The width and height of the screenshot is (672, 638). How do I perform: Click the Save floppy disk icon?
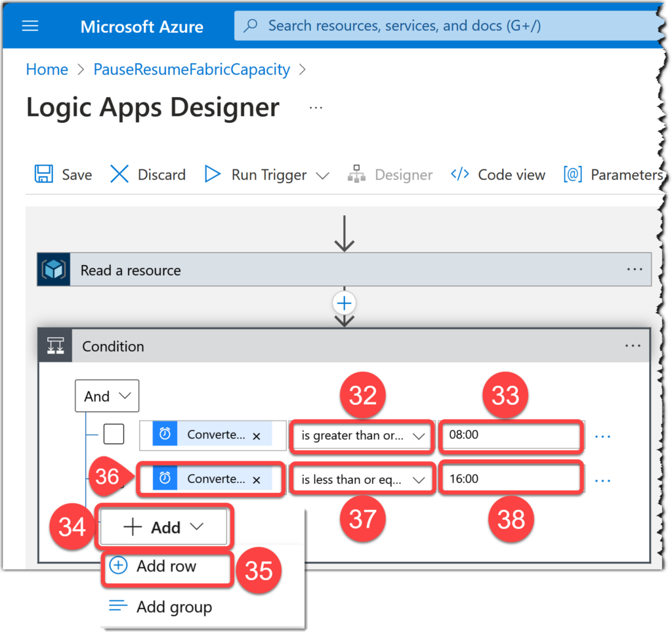(x=44, y=174)
